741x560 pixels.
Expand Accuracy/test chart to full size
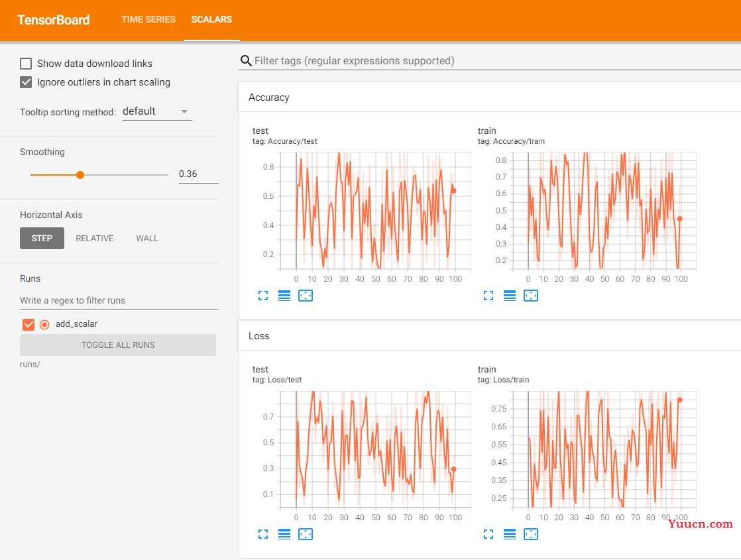(x=263, y=296)
